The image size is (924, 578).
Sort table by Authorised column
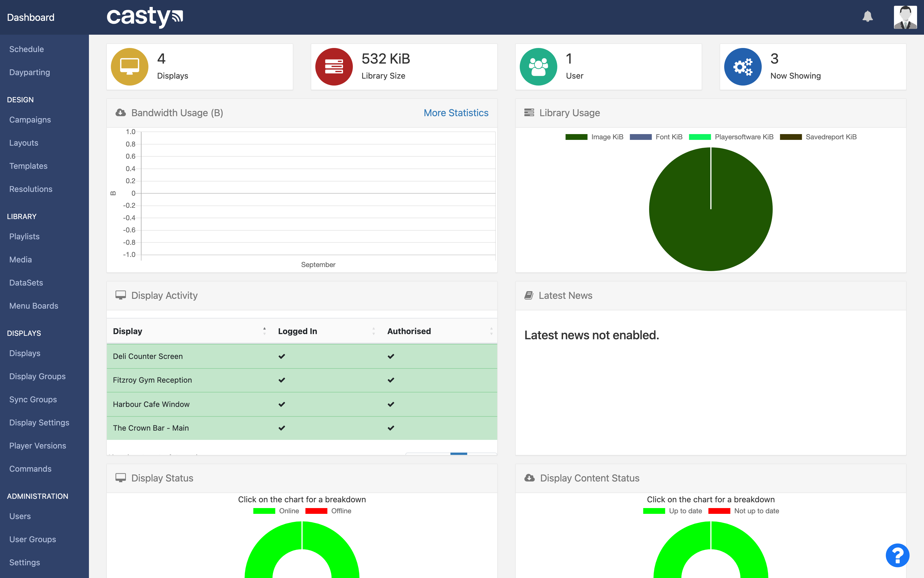439,331
